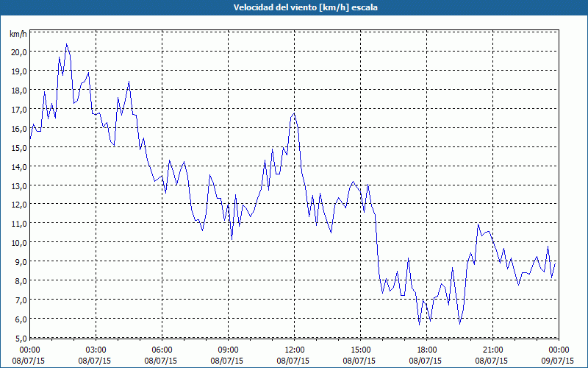Screen dimensions: 588x368
Task: Click the '18,0' y-axis value
Action: [x=19, y=91]
